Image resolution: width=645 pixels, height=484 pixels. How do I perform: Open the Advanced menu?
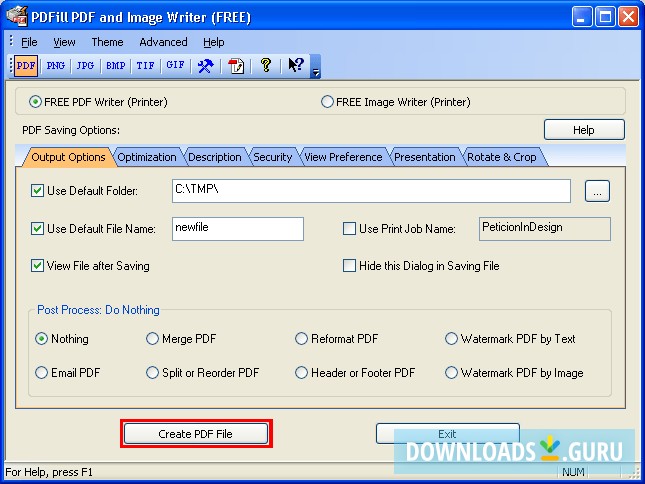pyautogui.click(x=163, y=42)
